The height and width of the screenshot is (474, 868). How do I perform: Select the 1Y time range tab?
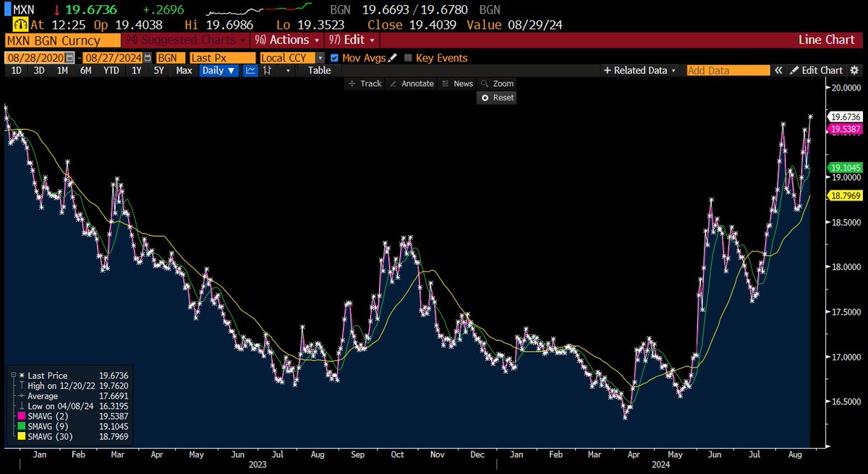click(135, 70)
